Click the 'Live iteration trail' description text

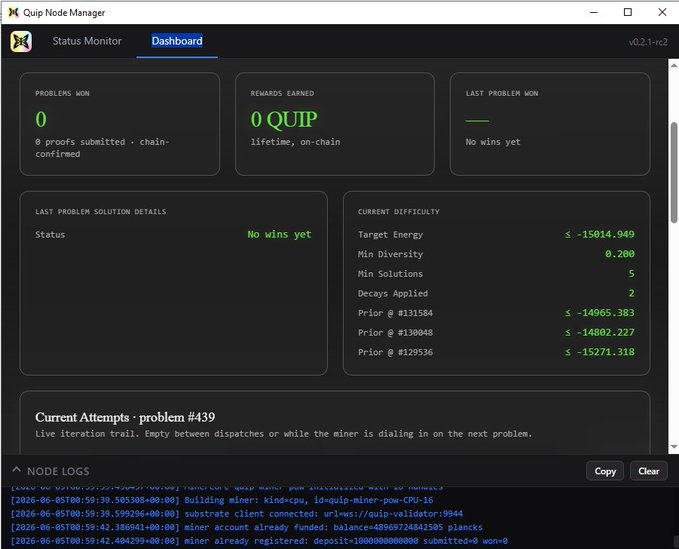(284, 434)
